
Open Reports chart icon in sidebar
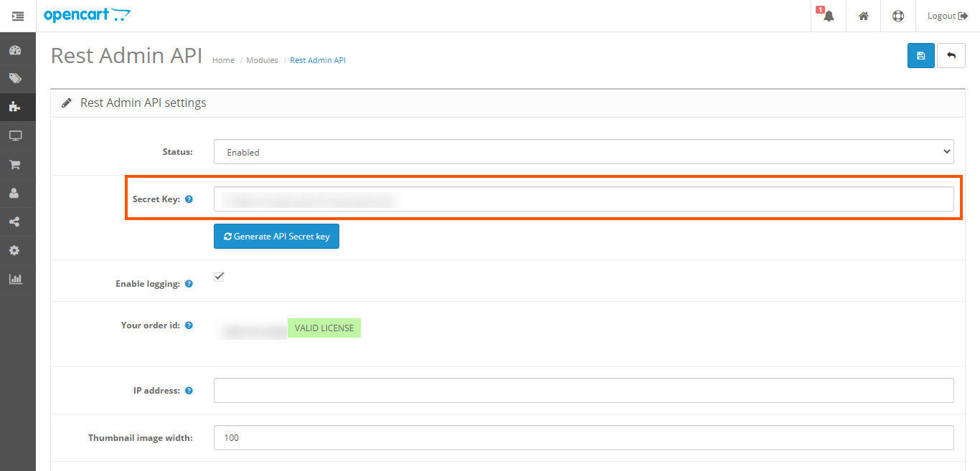coord(14,280)
